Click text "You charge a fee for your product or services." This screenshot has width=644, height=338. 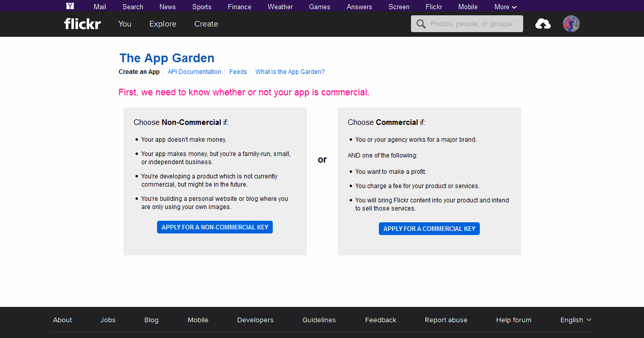[x=417, y=186]
